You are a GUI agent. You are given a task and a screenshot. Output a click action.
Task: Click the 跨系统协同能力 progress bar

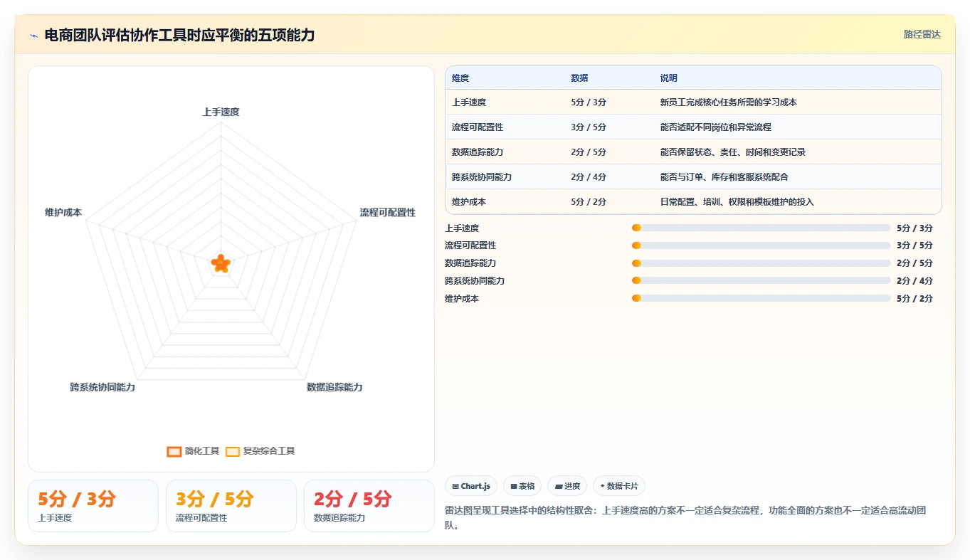pos(761,281)
